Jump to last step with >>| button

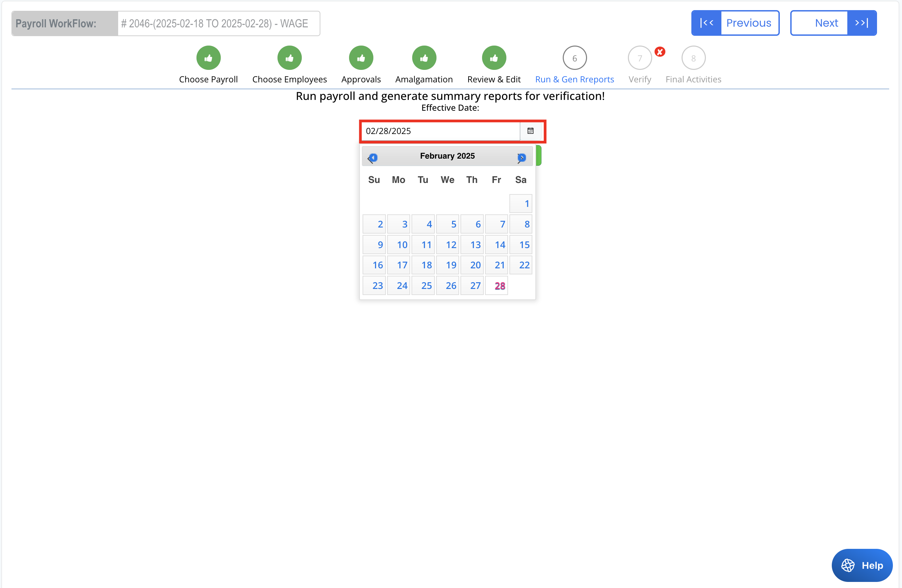(x=861, y=23)
